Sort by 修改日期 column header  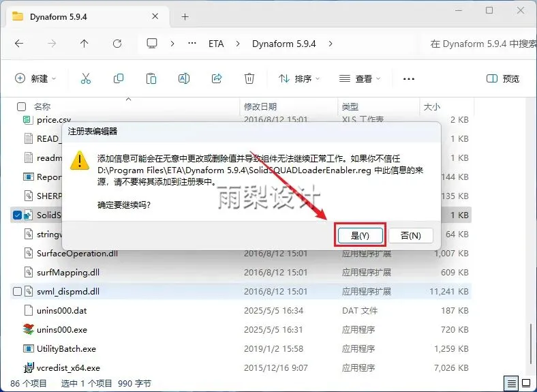click(x=260, y=107)
